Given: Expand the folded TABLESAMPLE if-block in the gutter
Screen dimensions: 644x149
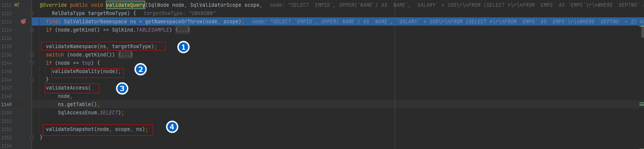Looking at the screenshot, I should (32, 30).
